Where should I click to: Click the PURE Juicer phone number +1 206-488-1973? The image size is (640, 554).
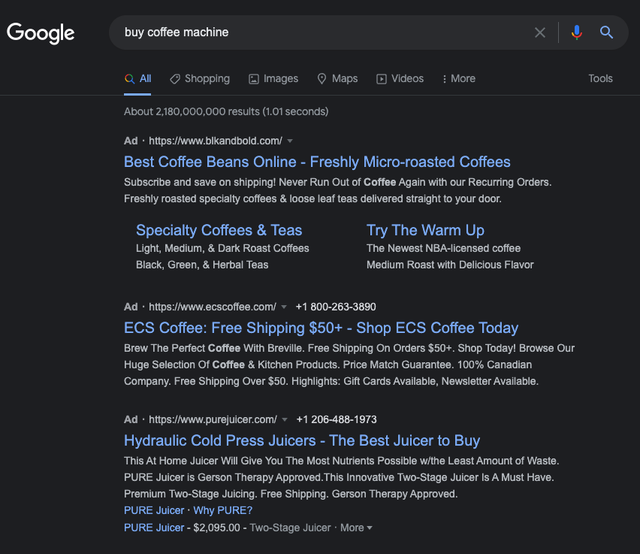tap(337, 420)
